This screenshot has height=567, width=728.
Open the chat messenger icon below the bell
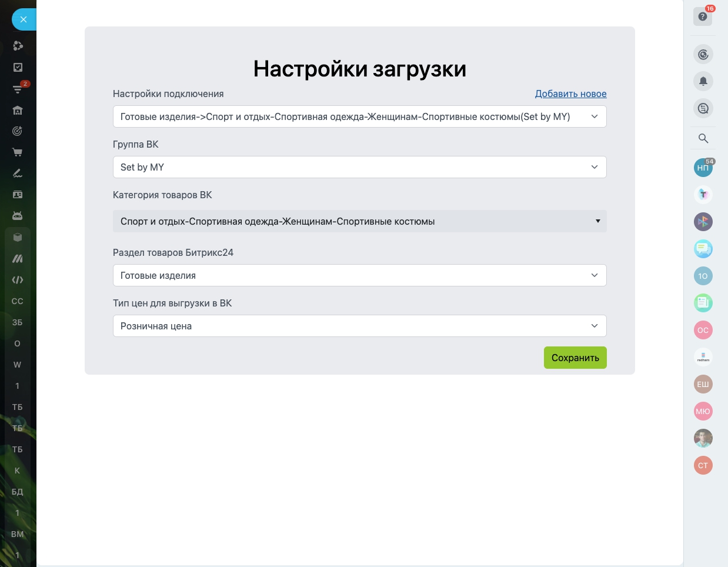pos(703,108)
